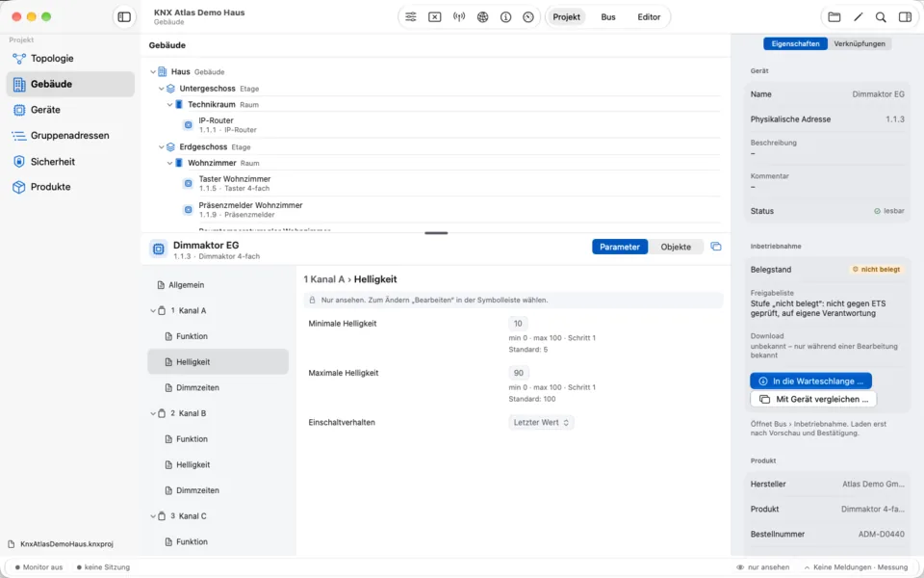Toggle the left sidebar panel button

[124, 17]
